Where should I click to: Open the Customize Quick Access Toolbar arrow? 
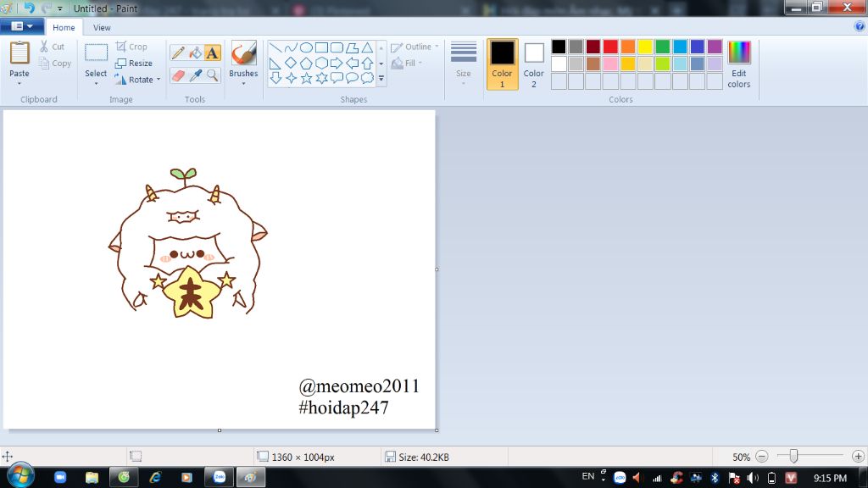[60, 8]
